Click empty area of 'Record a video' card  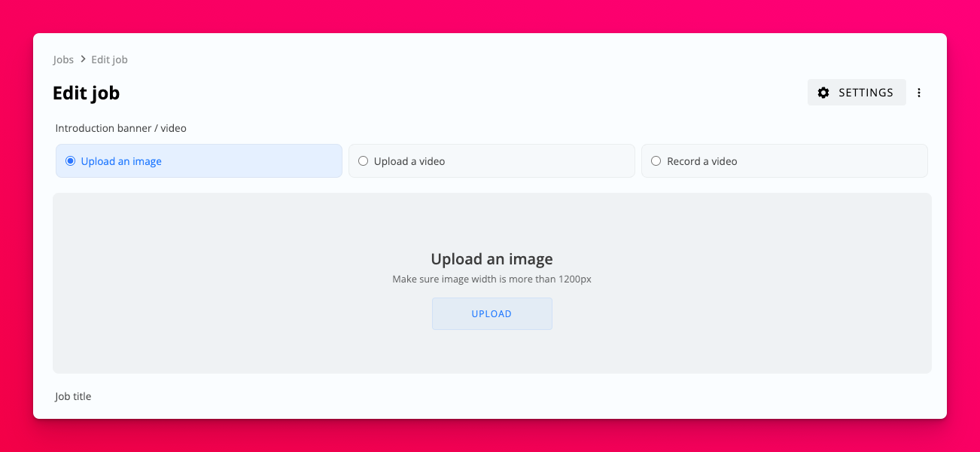[x=835, y=161]
